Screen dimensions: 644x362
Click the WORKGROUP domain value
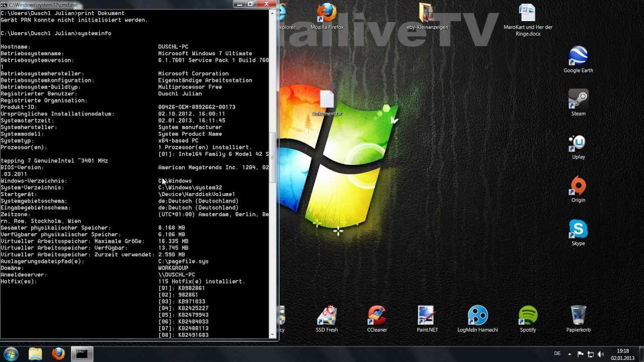pos(173,268)
